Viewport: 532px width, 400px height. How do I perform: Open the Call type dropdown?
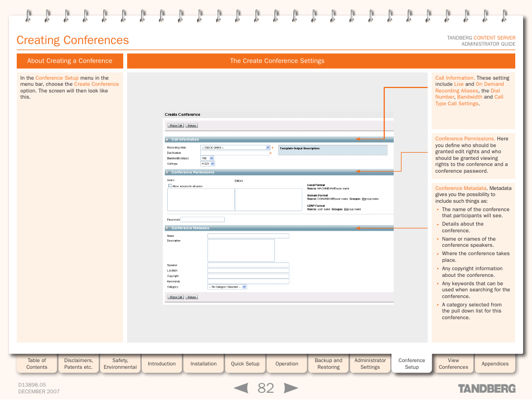click(207, 164)
